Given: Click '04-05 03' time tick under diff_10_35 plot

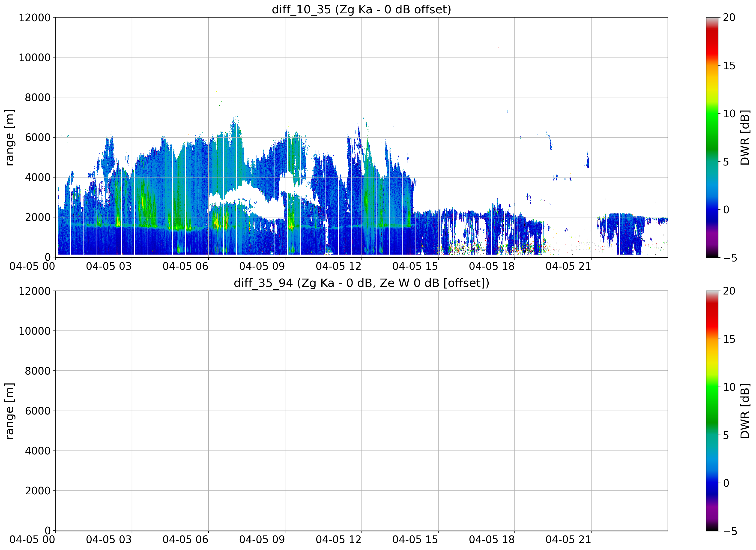Looking at the screenshot, I should (109, 266).
